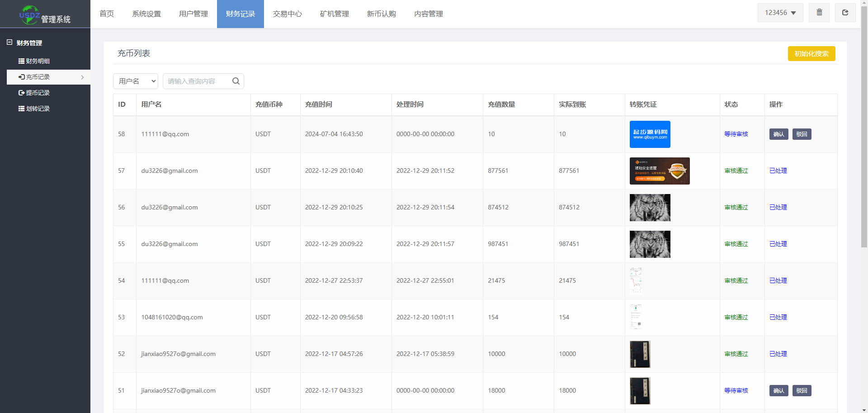Open the 用户名 search field dropdown

(x=135, y=81)
